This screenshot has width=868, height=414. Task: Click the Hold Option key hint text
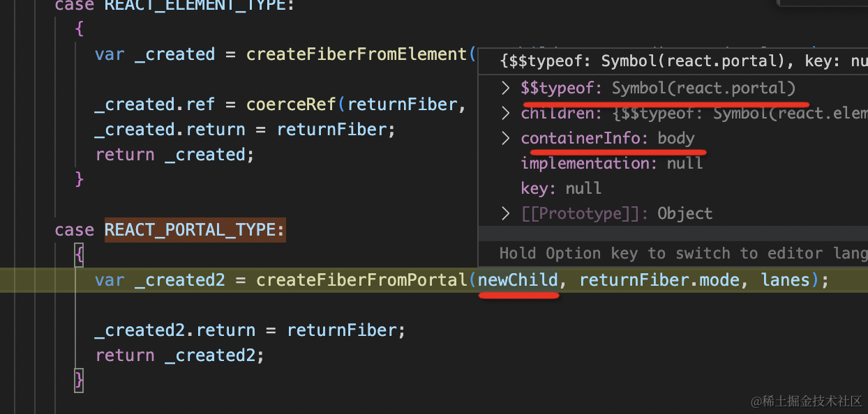pyautogui.click(x=670, y=253)
